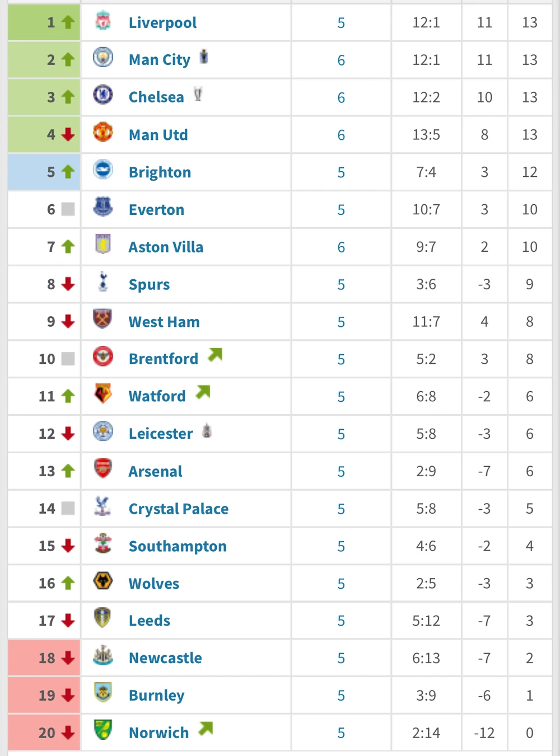The height and width of the screenshot is (756, 560).
Task: Click the Wolves badge icon
Action: 103,581
